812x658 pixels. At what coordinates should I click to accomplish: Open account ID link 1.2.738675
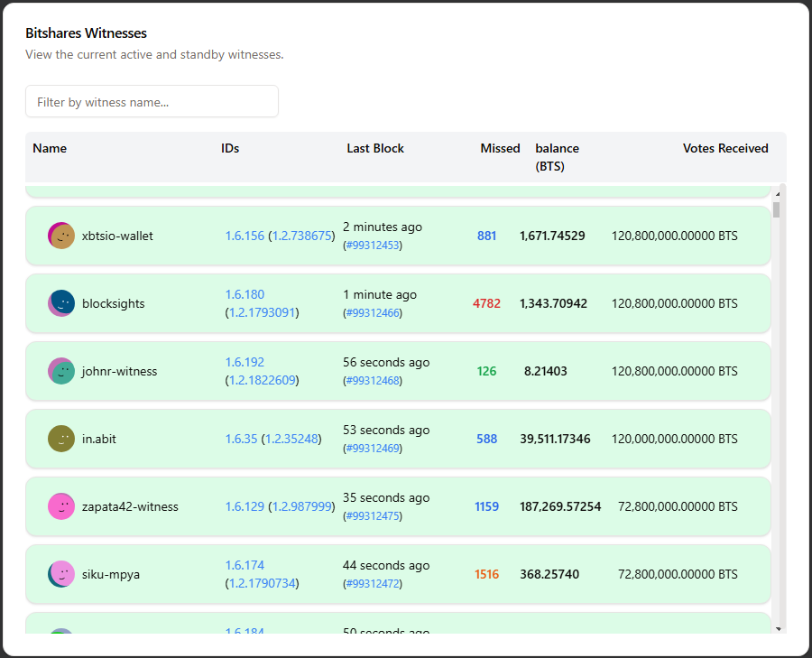tap(301, 236)
